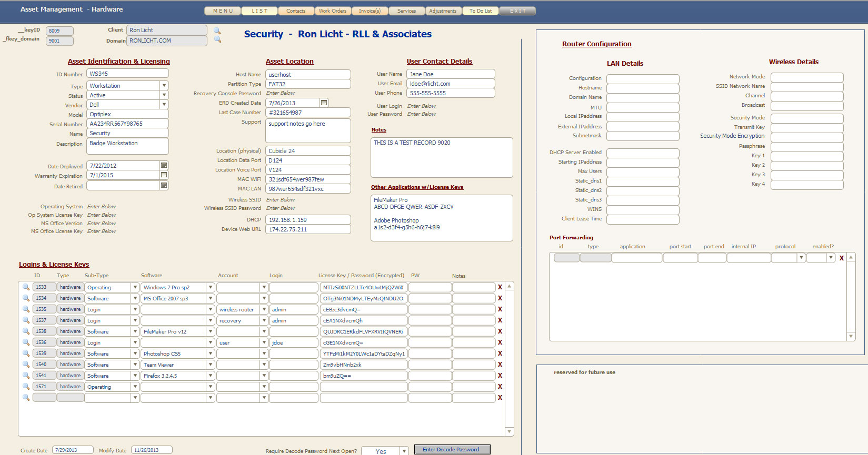Delete the wireless router login row
The height and width of the screenshot is (455, 868).
(x=500, y=309)
